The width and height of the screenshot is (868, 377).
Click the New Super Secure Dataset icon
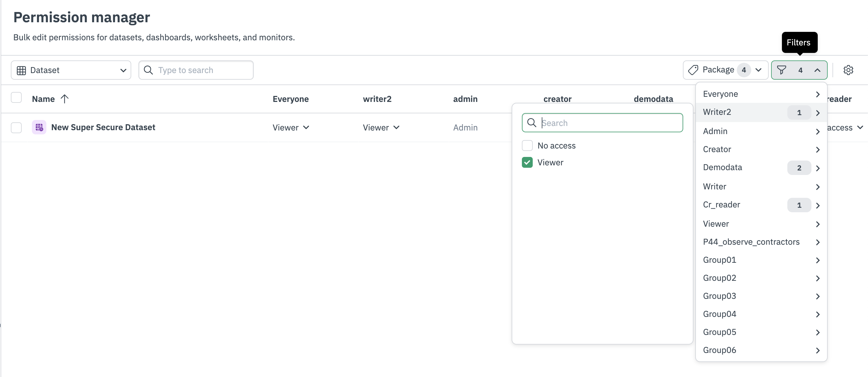(x=39, y=127)
